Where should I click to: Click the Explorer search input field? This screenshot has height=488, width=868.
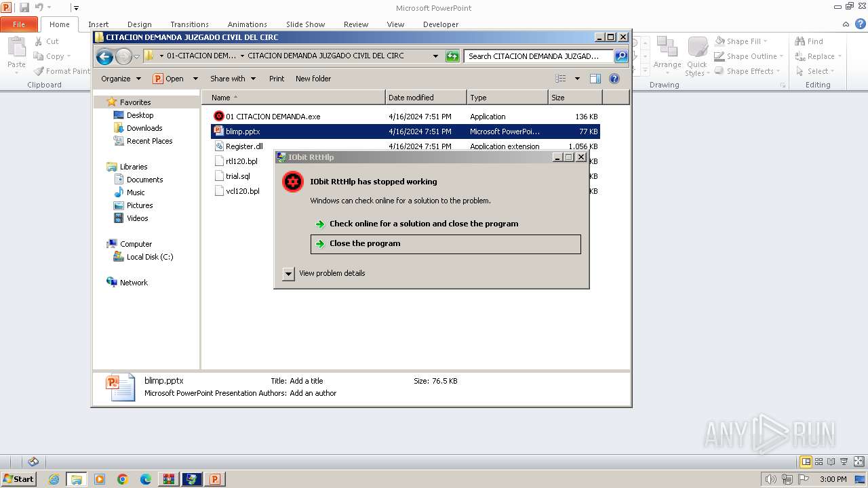[539, 56]
